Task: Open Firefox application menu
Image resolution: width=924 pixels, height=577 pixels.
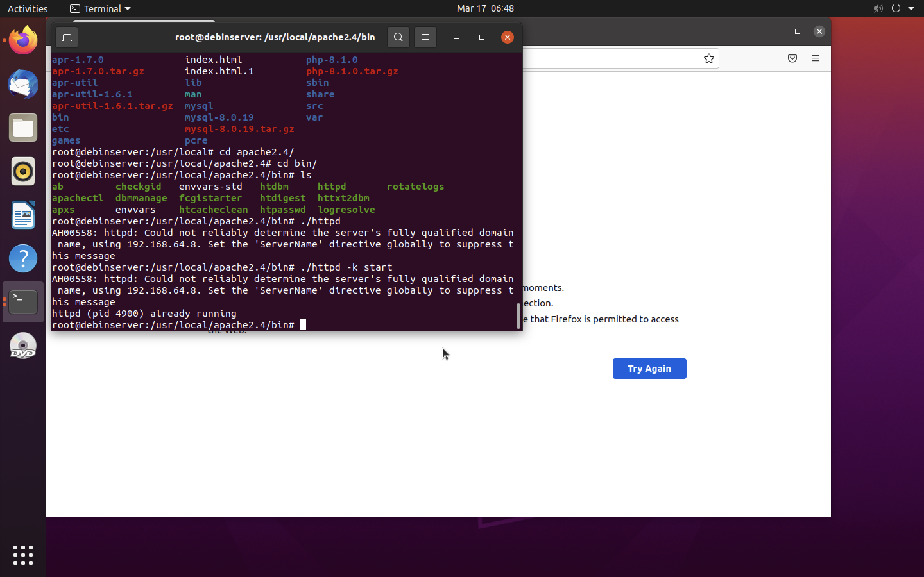Action: pos(815,58)
